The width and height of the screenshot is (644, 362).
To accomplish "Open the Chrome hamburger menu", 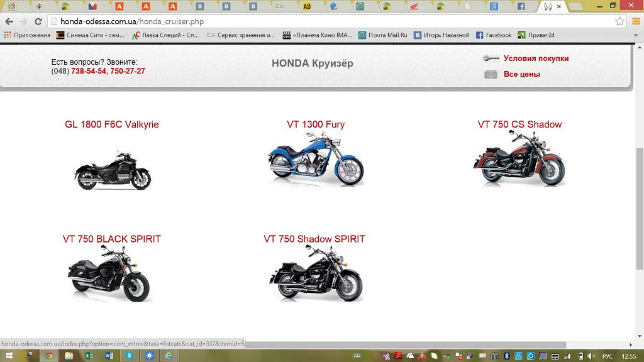I will 636,21.
